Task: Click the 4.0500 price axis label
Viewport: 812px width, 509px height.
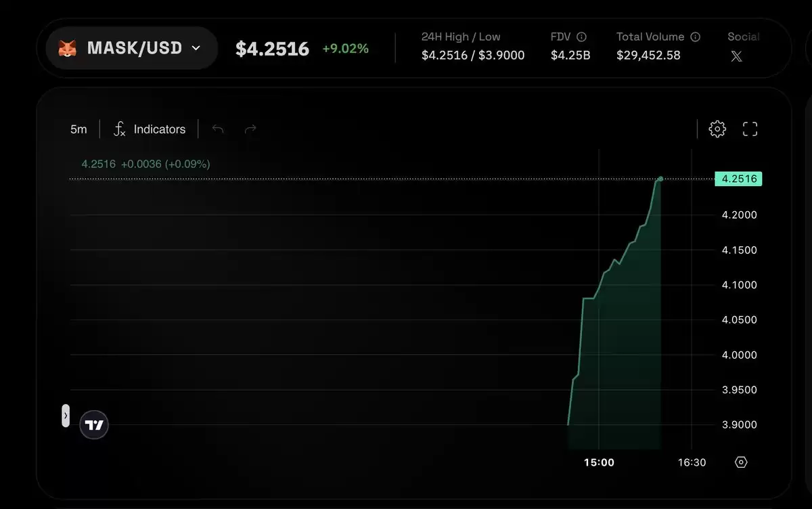Action: click(739, 320)
